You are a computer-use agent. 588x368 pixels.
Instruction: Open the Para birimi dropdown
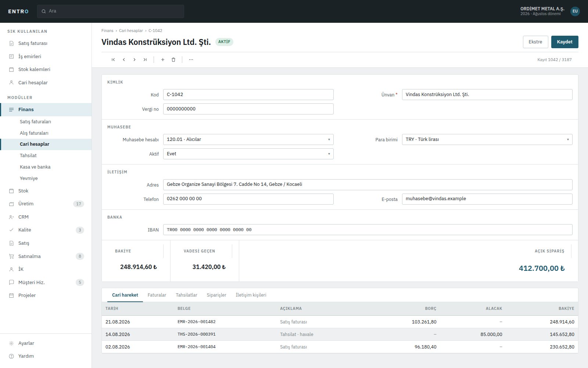tap(487, 139)
